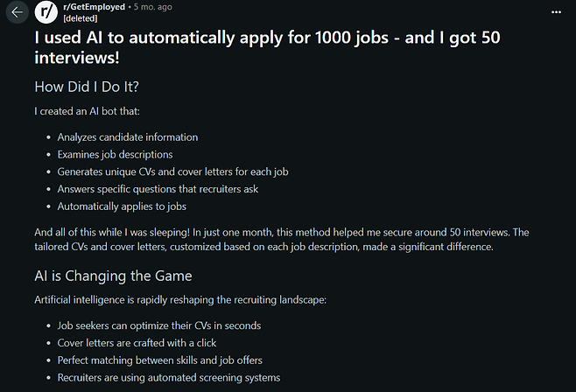The width and height of the screenshot is (576, 392).
Task: Click the "Automatically applies to jobs" bullet
Action: (122, 206)
